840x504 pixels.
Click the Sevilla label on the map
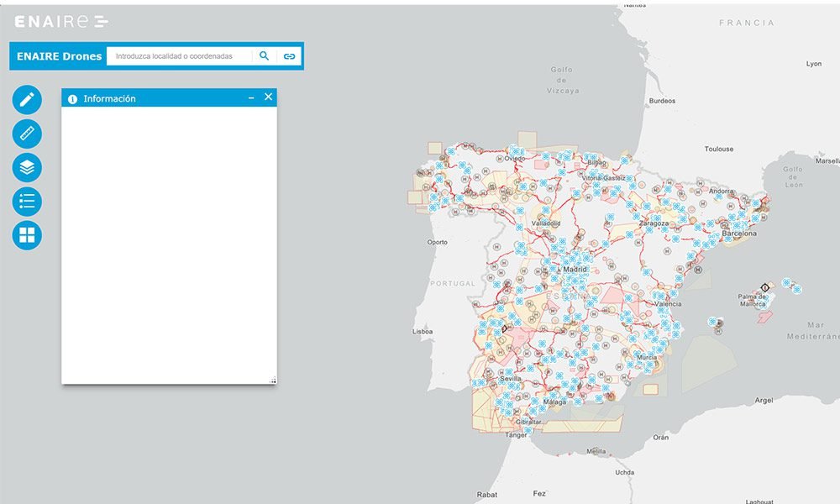click(511, 378)
